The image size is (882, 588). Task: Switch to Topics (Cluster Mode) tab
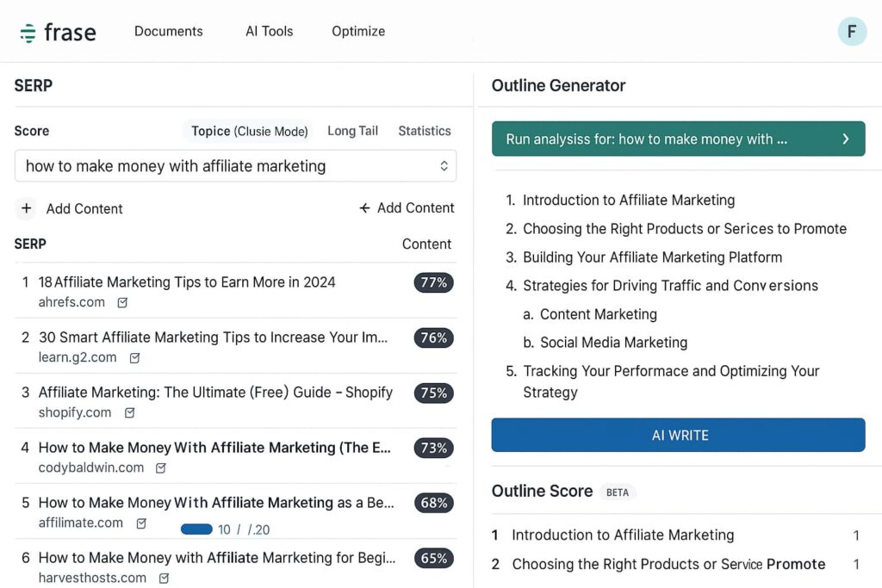tap(249, 131)
